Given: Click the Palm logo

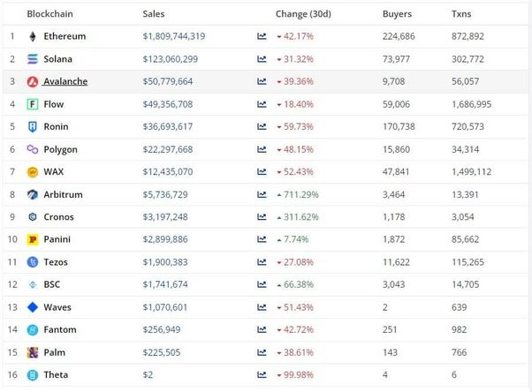Looking at the screenshot, I should (x=33, y=352).
